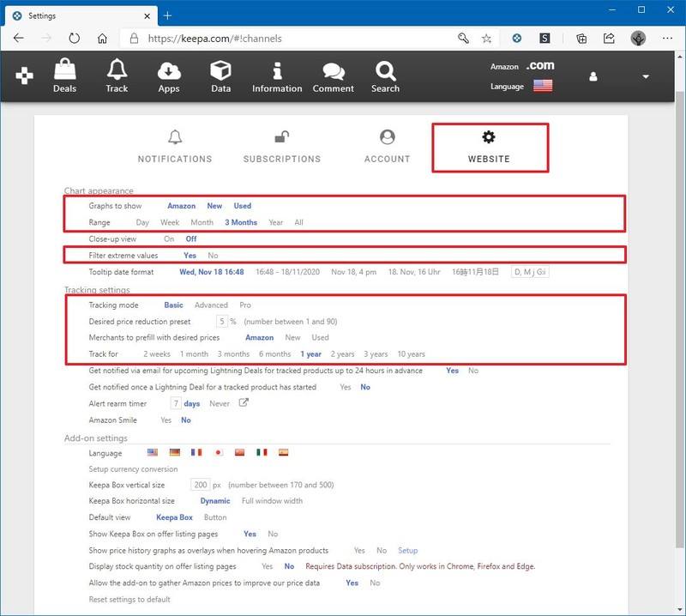Image resolution: width=686 pixels, height=616 pixels.
Task: Open browser Collections icon
Action: [581, 39]
